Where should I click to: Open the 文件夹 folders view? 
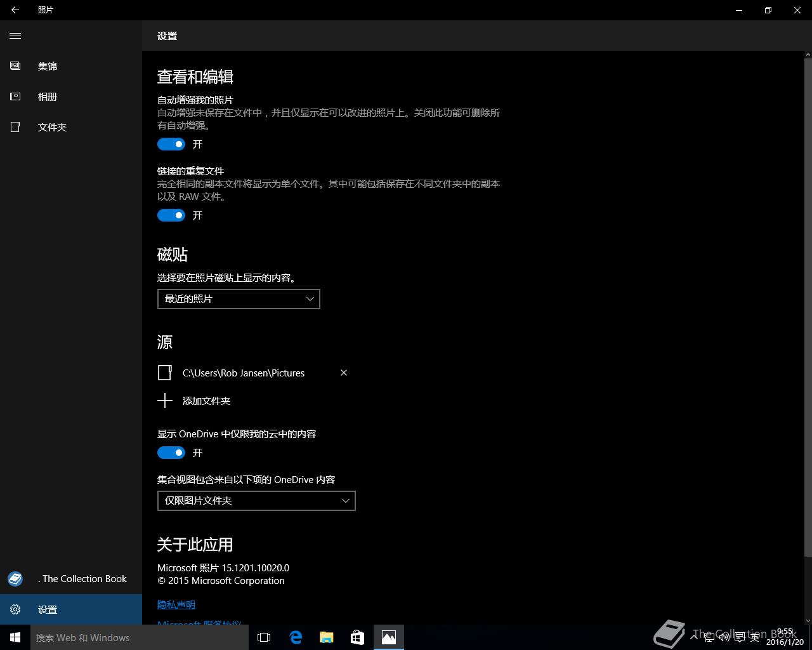(x=71, y=127)
